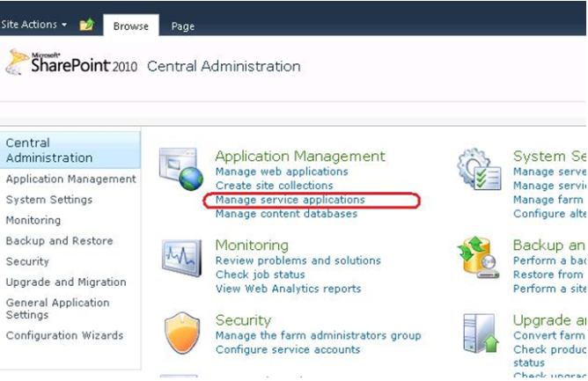
Task: Switch to the Page tab
Action: coord(183,26)
